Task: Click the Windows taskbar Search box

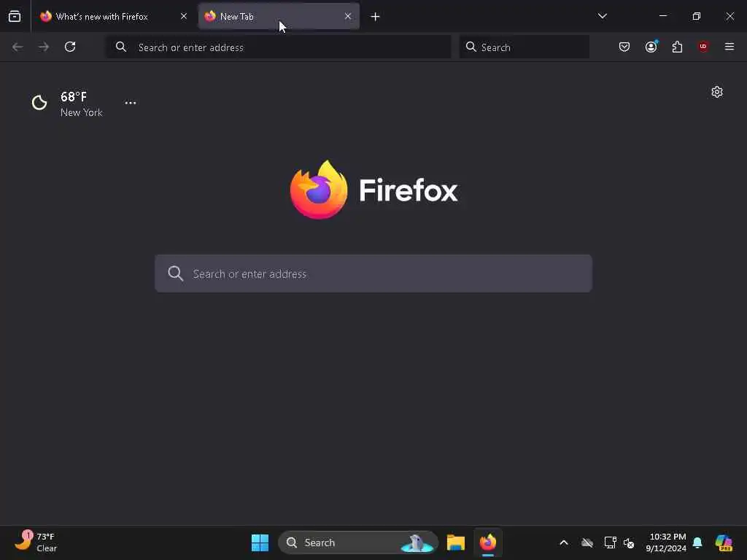Action: coord(357,542)
